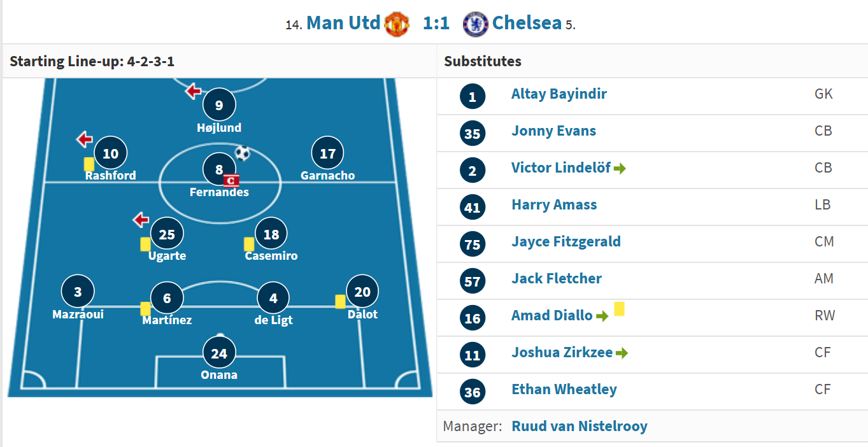This screenshot has height=447, width=868.
Task: Click the green sub-in arrow next to Lindelöf
Action: click(x=620, y=169)
